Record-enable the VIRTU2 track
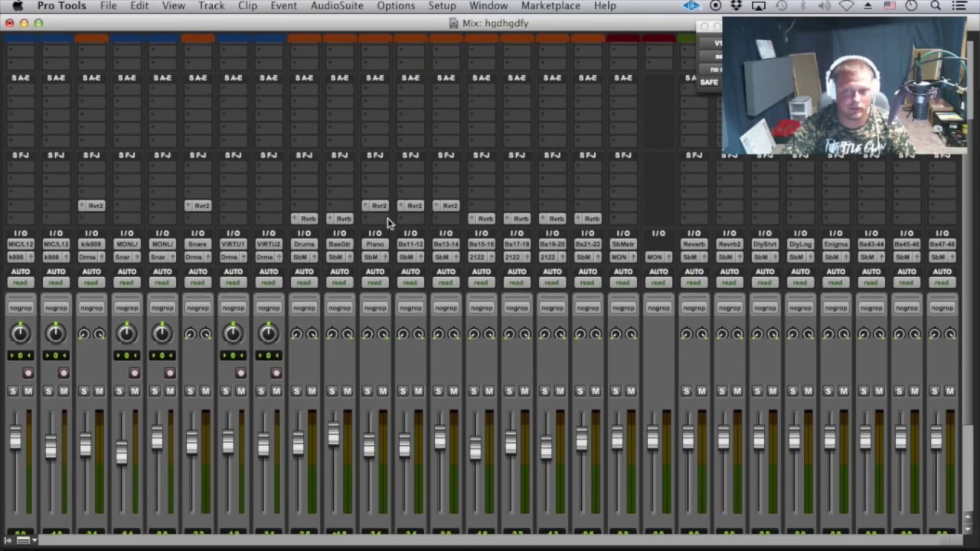The width and height of the screenshot is (980, 551). 276,373
